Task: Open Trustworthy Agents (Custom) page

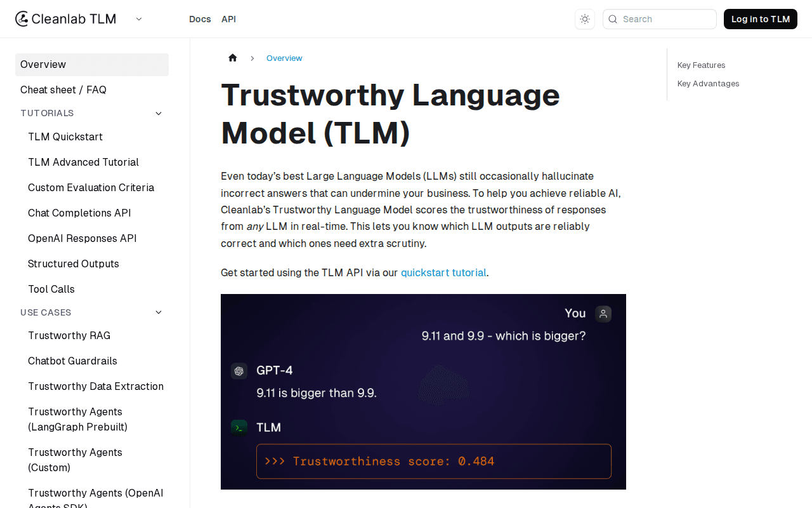Action: tap(96, 460)
